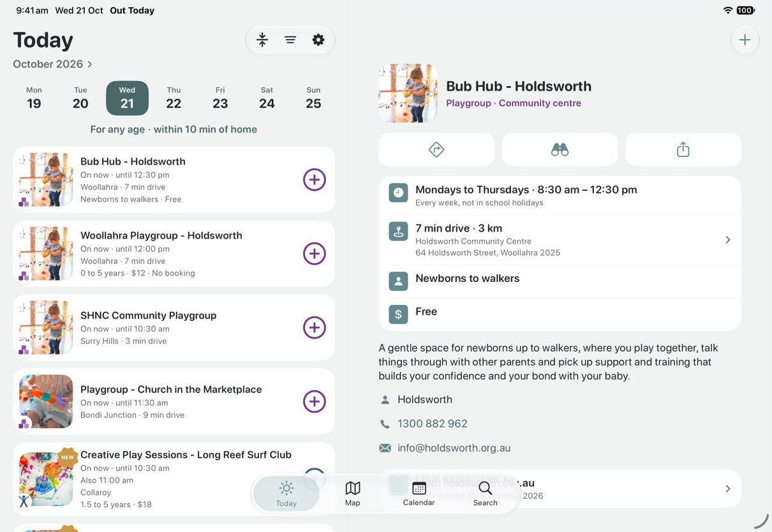Image resolution: width=772 pixels, height=532 pixels.
Task: Open Bub Hub - Holdsworth list thumbnail
Action: pyautogui.click(x=46, y=180)
